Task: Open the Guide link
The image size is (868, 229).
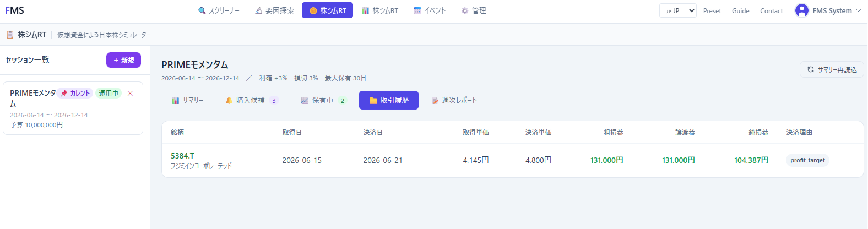Action: tap(741, 10)
